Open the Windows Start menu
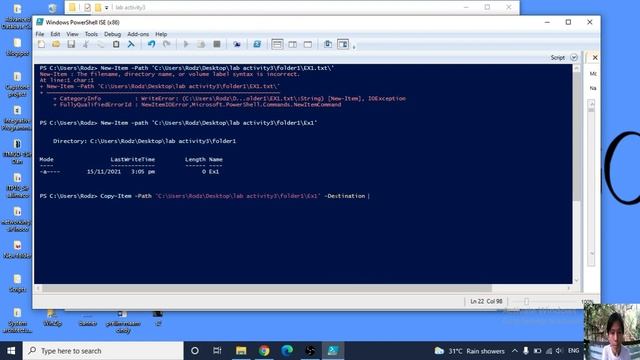 pyautogui.click(x=11, y=351)
